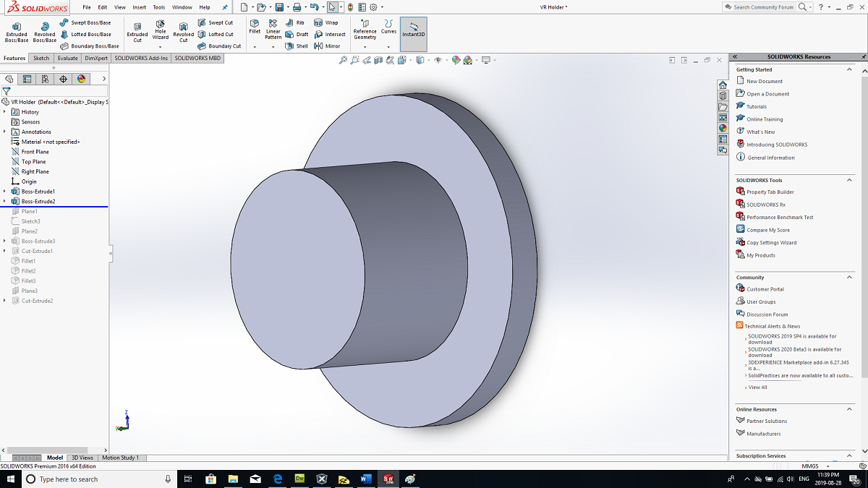Click the Search Community Forum field
868x488 pixels.
coord(763,7)
